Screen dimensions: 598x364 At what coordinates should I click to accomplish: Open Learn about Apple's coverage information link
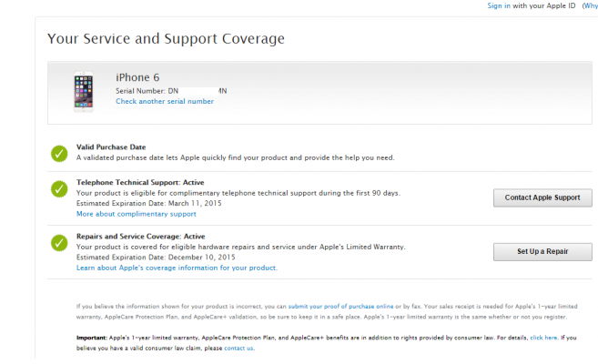(177, 268)
